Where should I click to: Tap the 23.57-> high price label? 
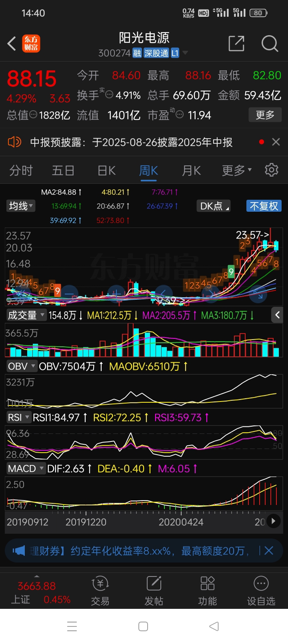[253, 235]
